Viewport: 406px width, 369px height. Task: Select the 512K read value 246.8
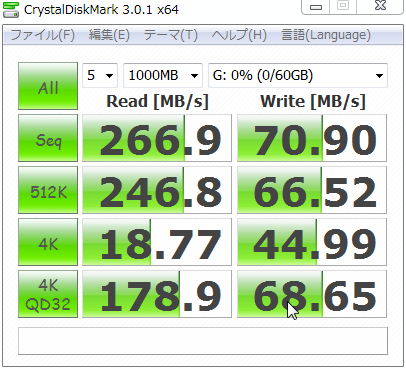click(157, 190)
